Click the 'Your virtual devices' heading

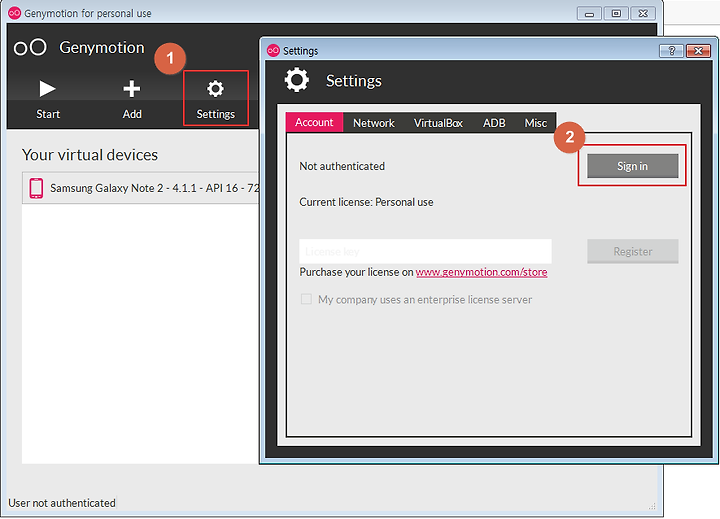pyautogui.click(x=90, y=155)
